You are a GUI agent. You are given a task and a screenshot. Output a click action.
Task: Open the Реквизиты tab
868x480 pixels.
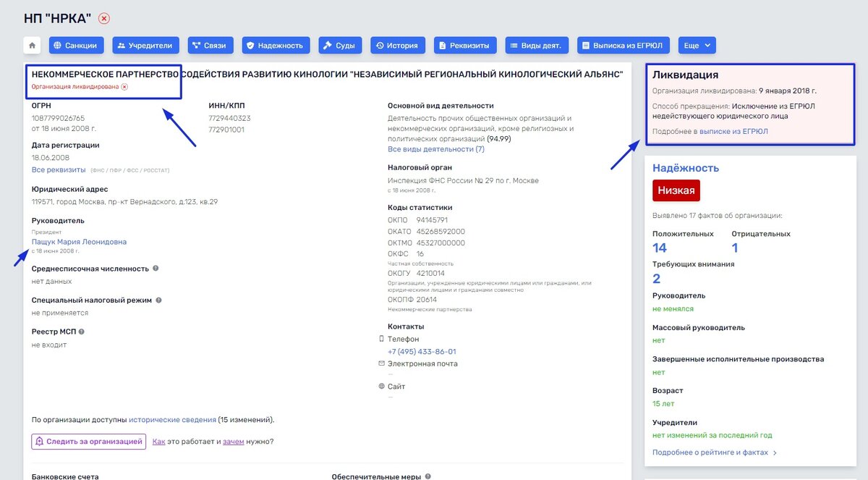[464, 45]
